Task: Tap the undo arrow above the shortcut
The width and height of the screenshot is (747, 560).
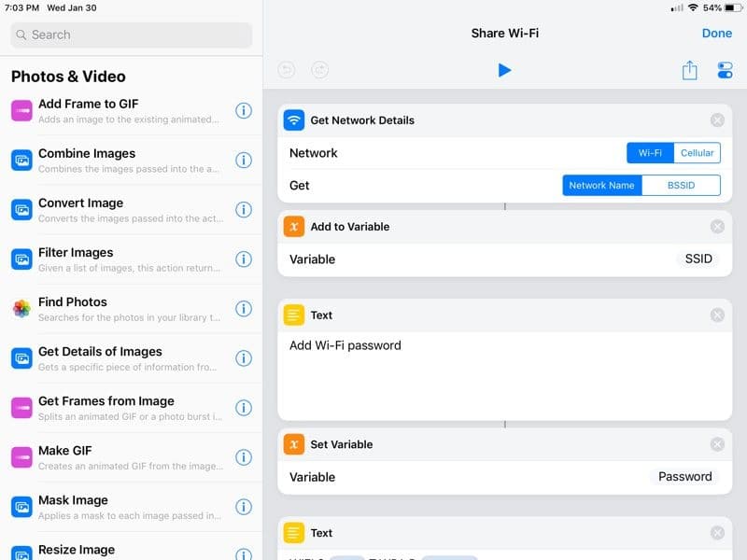Action: point(286,69)
